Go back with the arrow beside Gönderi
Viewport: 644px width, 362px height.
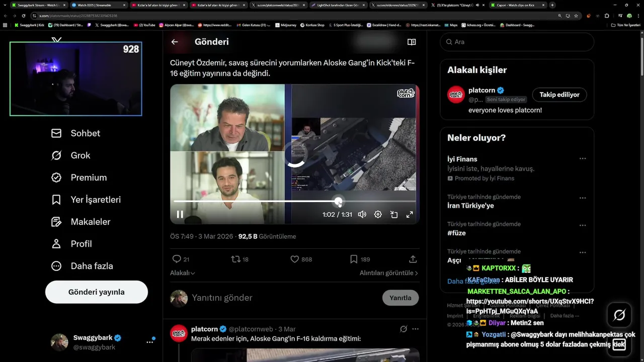175,42
